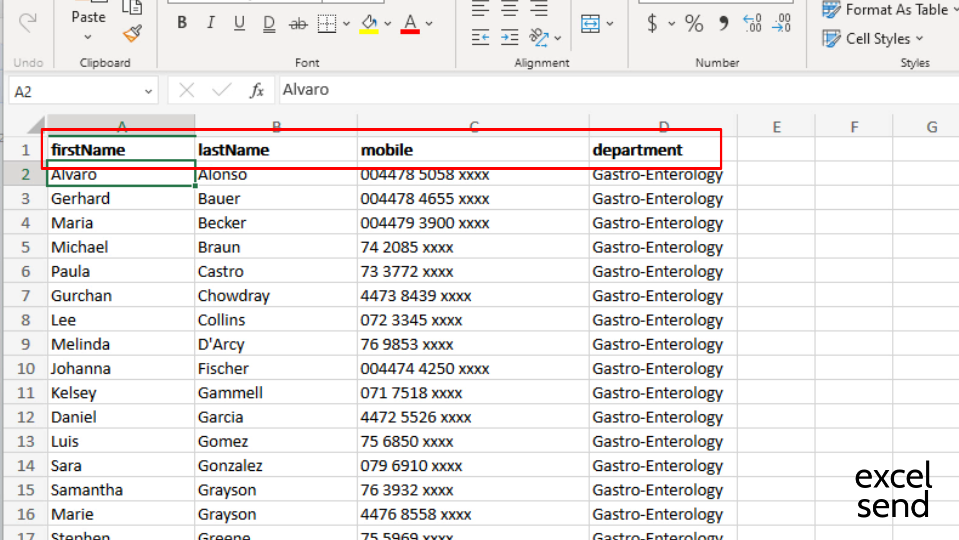Open Cell Styles menu
The width and height of the screenshot is (959, 540).
873,39
